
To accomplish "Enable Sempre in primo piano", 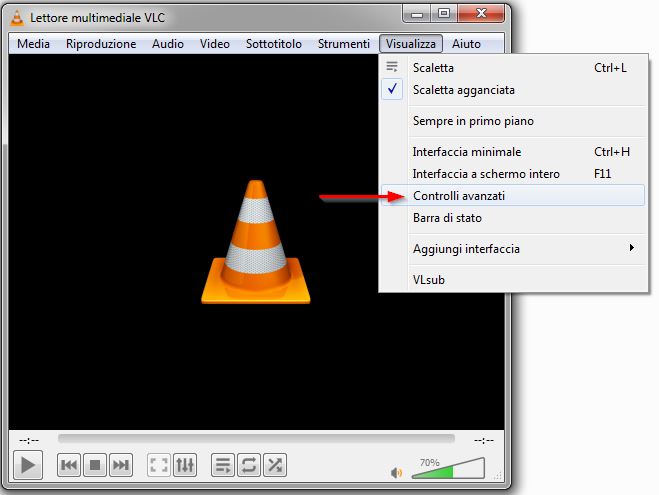I will pos(513,121).
